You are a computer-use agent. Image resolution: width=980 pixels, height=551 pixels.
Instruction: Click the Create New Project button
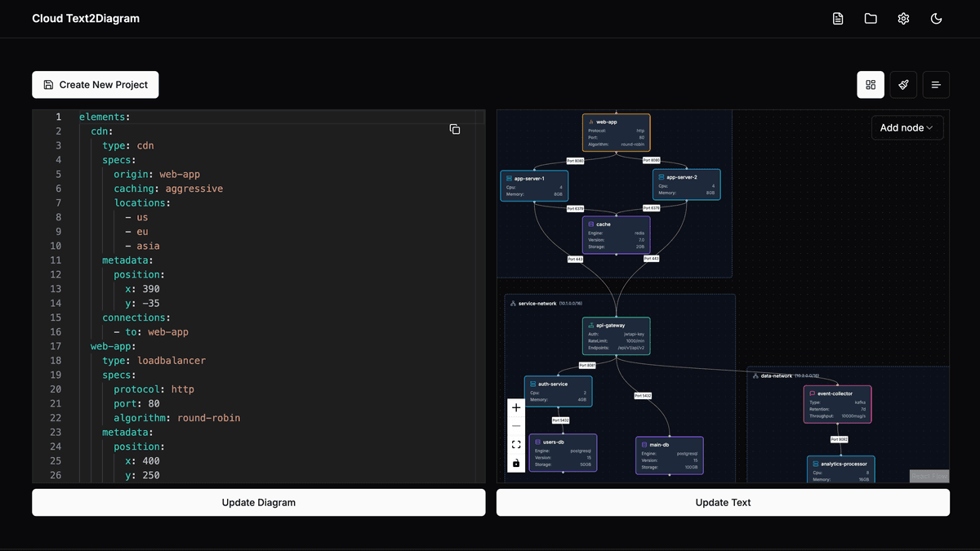click(96, 85)
